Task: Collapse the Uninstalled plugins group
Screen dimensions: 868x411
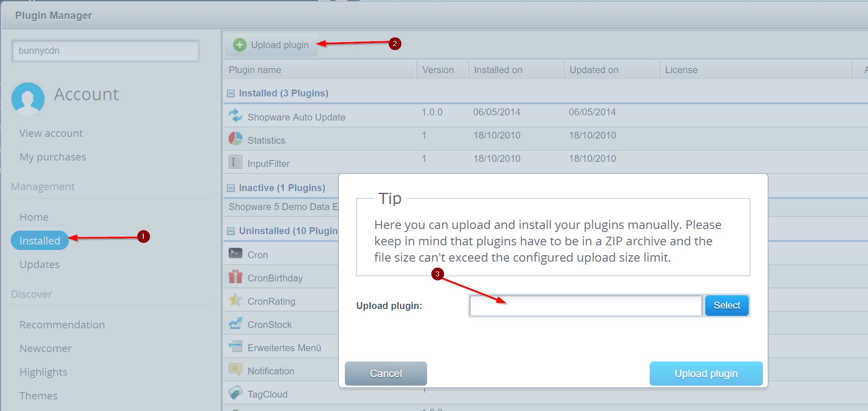Action: [x=231, y=231]
